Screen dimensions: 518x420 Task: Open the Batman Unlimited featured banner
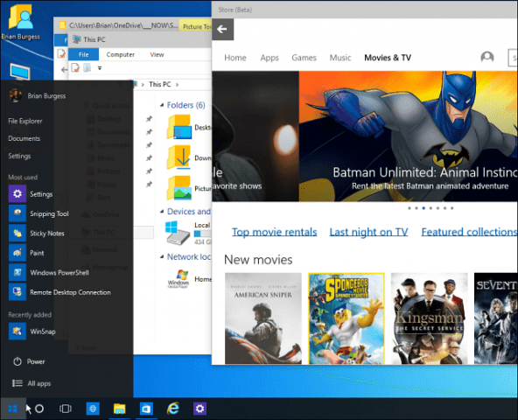pos(409,136)
